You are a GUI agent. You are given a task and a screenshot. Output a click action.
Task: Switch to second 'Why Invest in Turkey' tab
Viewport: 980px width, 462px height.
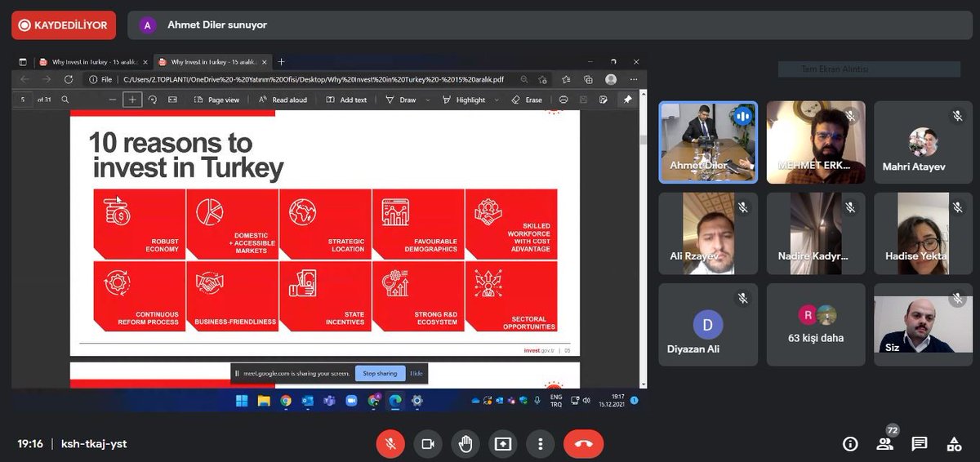click(x=211, y=62)
